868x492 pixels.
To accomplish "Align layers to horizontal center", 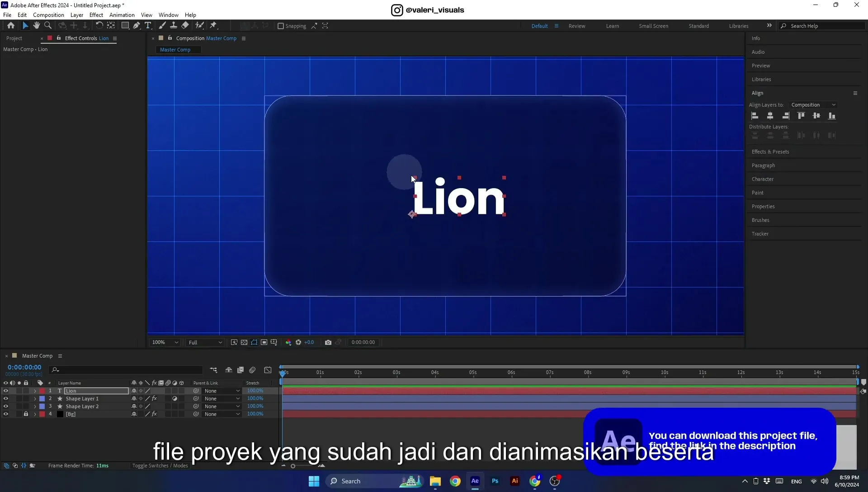I will [x=770, y=116].
